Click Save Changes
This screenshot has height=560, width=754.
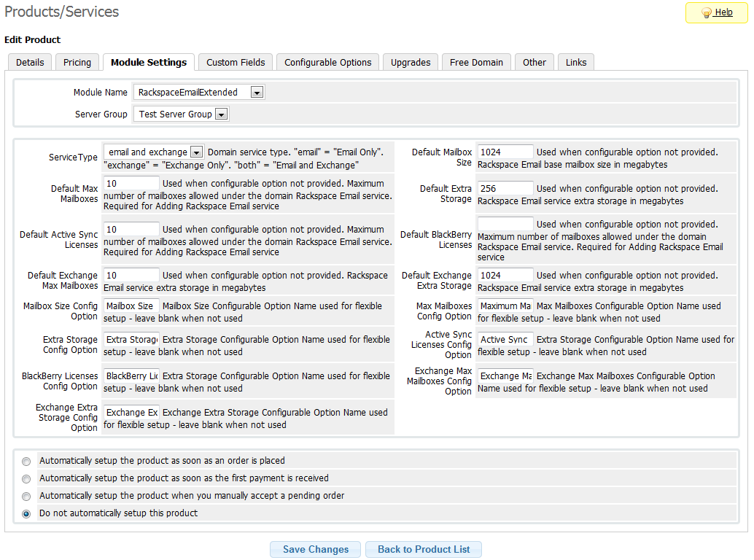[315, 549]
